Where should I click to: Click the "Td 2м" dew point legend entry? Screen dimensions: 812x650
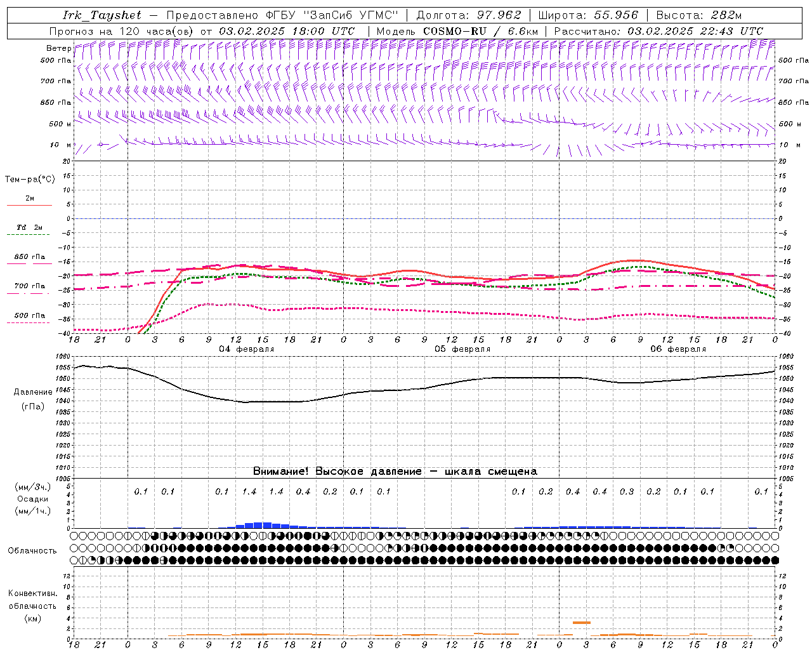pyautogui.click(x=29, y=227)
